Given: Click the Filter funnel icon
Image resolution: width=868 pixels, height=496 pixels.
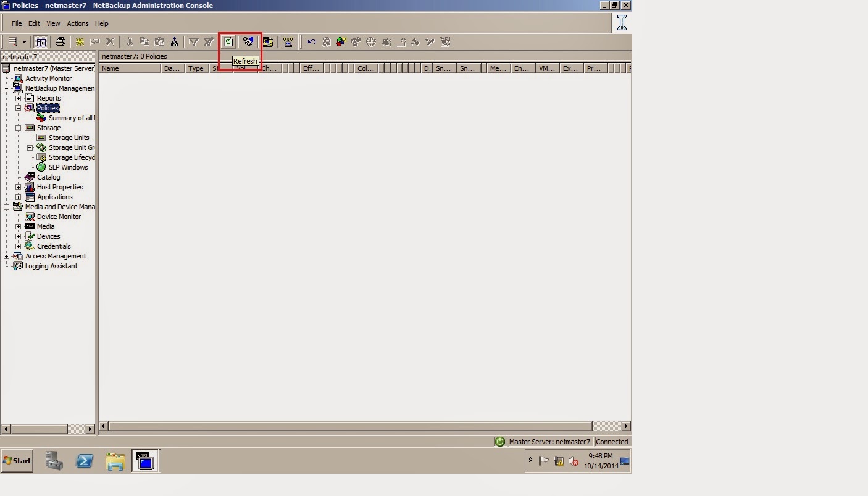Looking at the screenshot, I should pyautogui.click(x=193, y=42).
